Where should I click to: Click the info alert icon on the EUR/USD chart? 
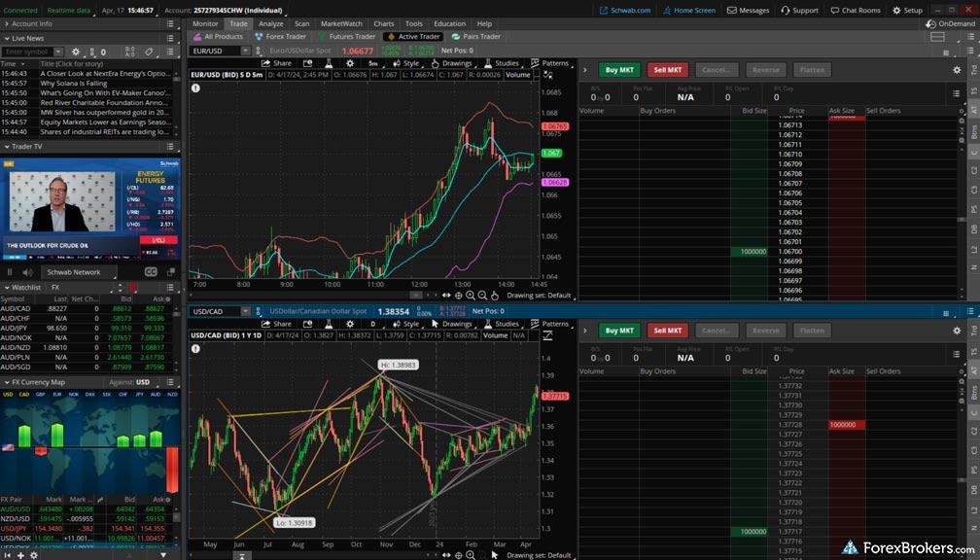(195, 88)
